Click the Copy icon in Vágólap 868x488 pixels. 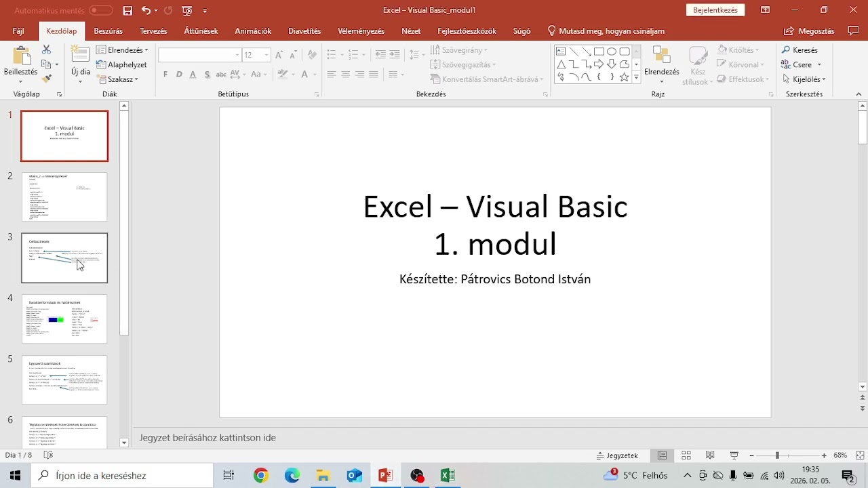tap(46, 64)
